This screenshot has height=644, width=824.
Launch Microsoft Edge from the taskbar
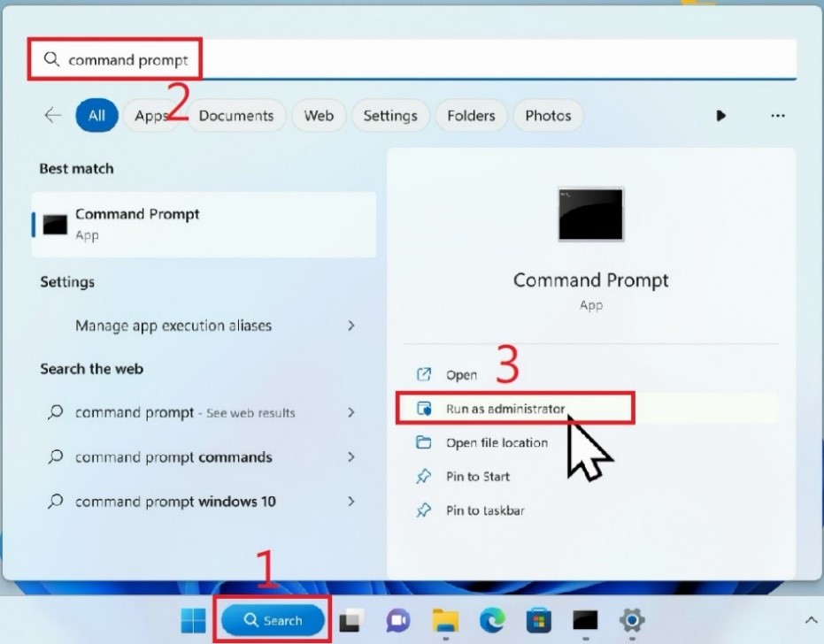coord(491,620)
